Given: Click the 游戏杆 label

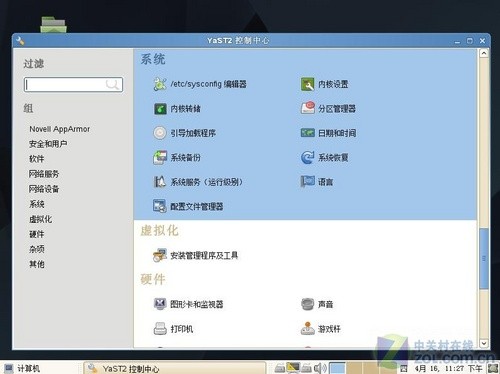Looking at the screenshot, I should click(329, 329).
